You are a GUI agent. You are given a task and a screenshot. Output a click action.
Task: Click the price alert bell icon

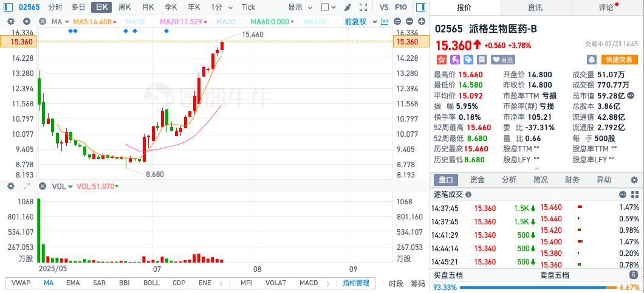click(x=591, y=60)
